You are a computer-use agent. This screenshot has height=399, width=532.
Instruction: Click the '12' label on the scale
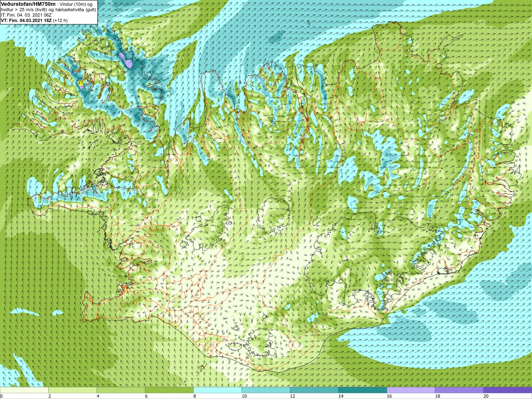(293, 396)
